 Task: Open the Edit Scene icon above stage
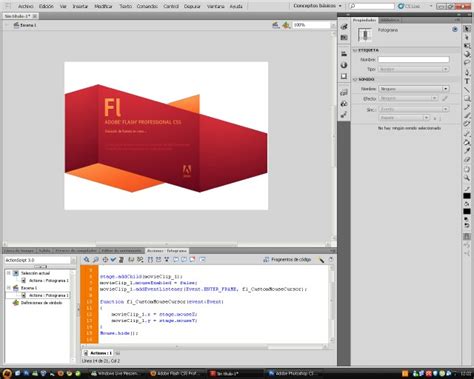276,25
